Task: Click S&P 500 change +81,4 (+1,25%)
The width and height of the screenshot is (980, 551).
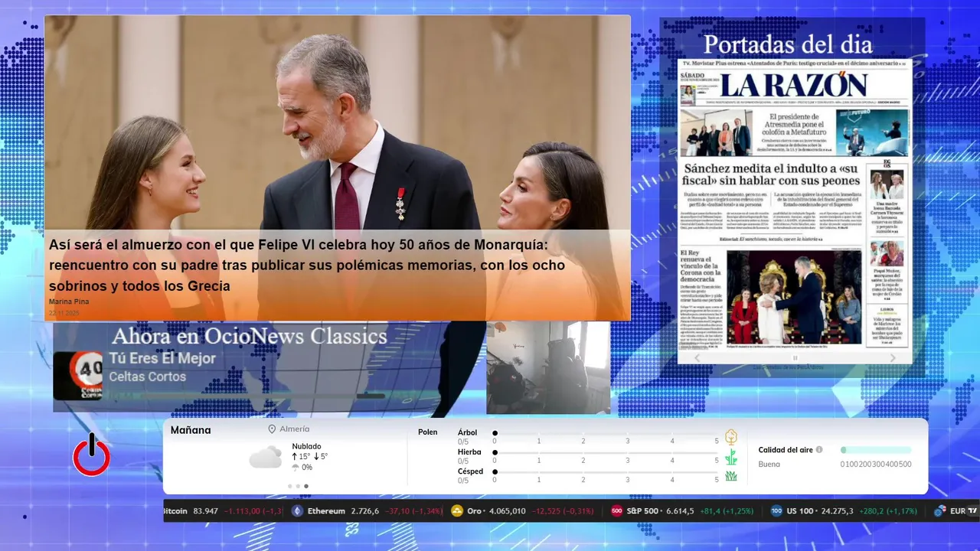Action: coord(727,510)
